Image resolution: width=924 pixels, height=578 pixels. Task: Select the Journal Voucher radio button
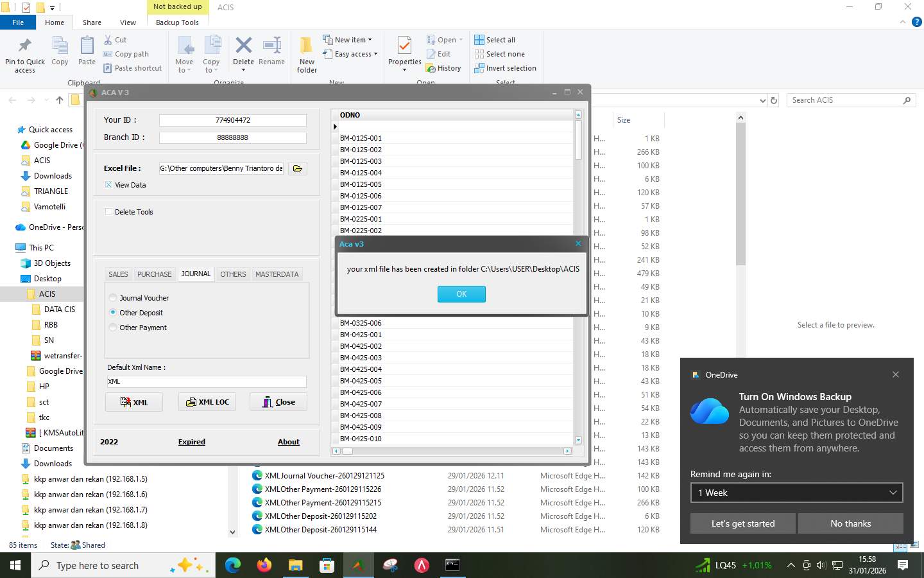coord(113,298)
